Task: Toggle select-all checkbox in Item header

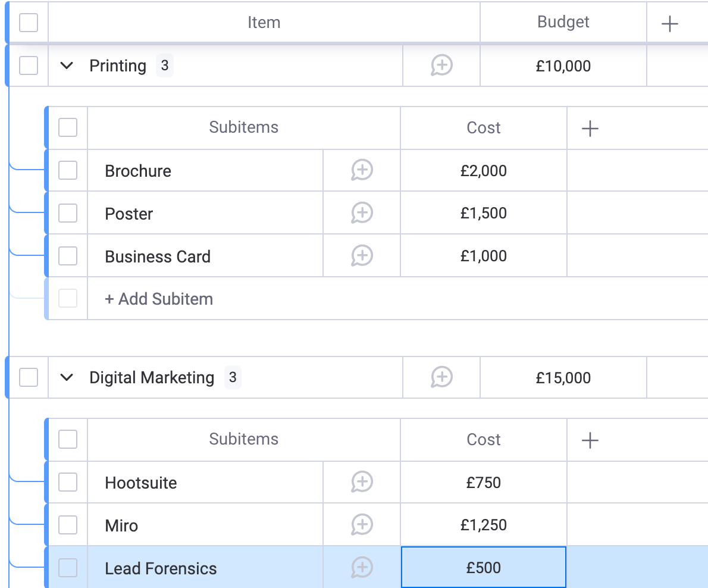Action: pos(29,23)
